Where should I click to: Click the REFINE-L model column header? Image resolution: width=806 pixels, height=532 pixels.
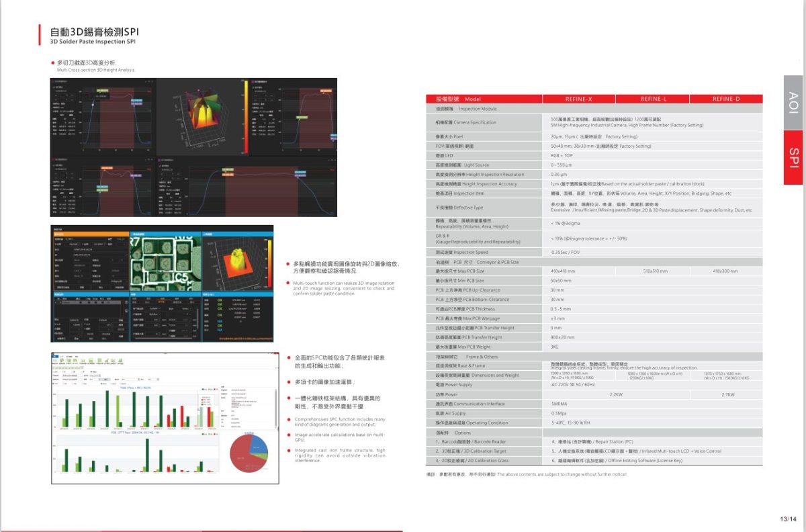(x=653, y=99)
